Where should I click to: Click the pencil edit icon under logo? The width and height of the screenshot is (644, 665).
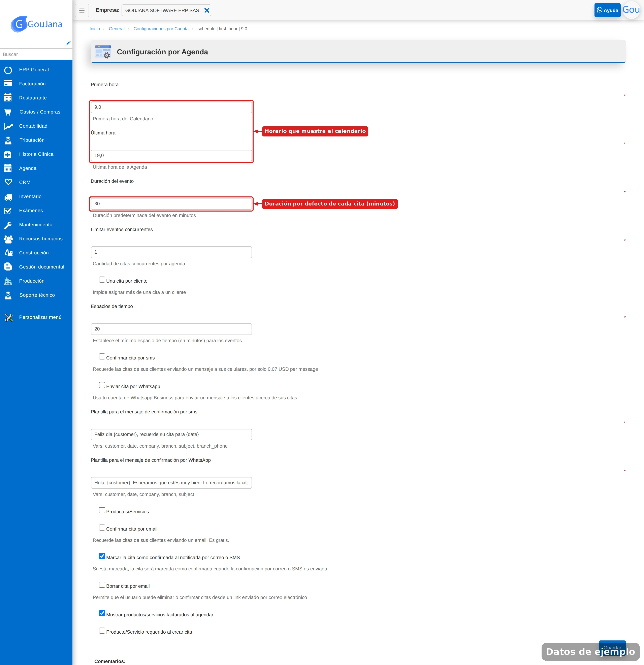(68, 43)
